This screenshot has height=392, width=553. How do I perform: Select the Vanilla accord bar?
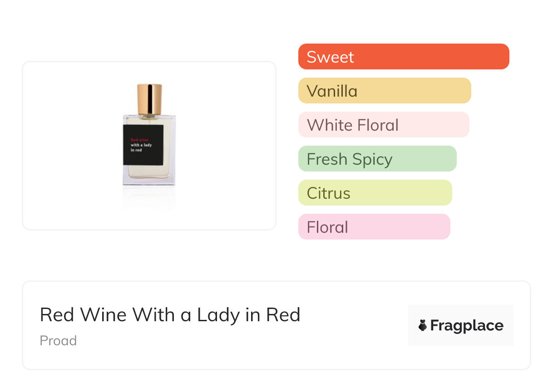pyautogui.click(x=384, y=91)
